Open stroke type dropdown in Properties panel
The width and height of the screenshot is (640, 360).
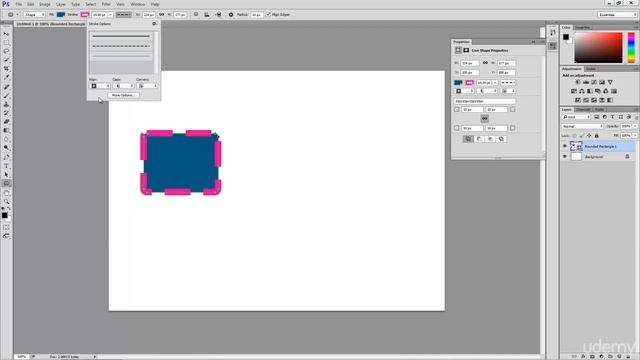(508, 82)
